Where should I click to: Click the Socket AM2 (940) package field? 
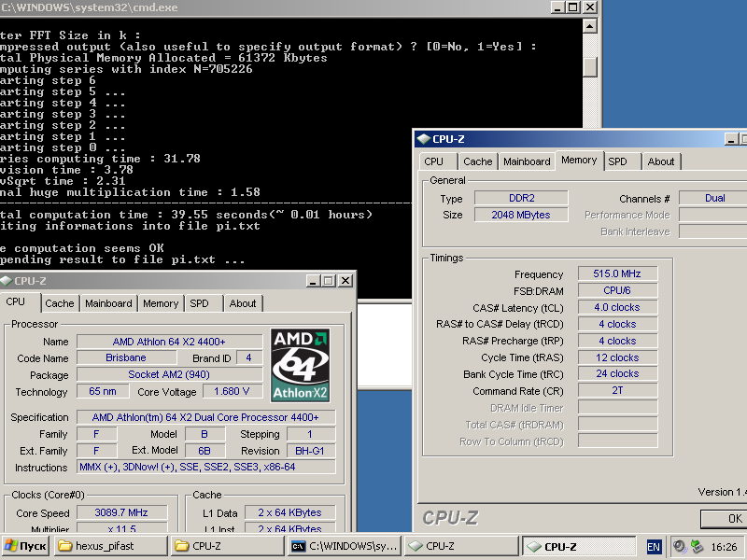pyautogui.click(x=170, y=374)
